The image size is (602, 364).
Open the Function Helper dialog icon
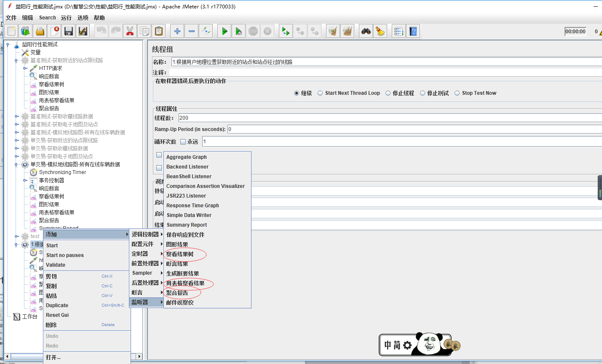click(399, 31)
